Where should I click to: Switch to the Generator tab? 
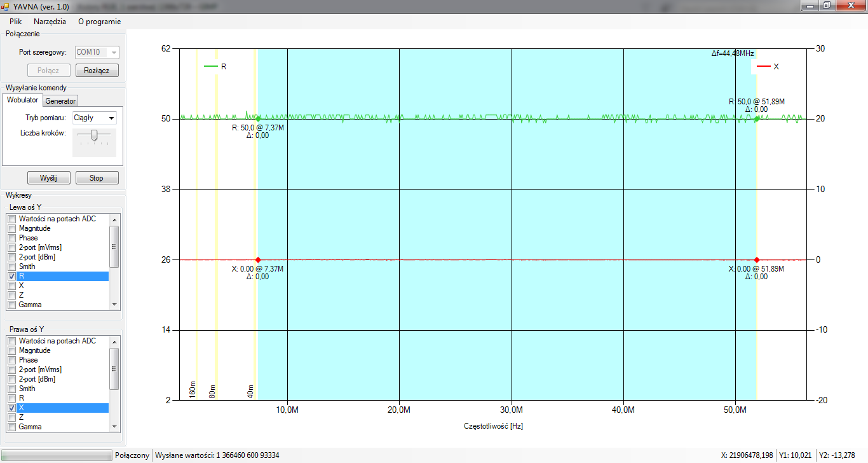pyautogui.click(x=60, y=101)
